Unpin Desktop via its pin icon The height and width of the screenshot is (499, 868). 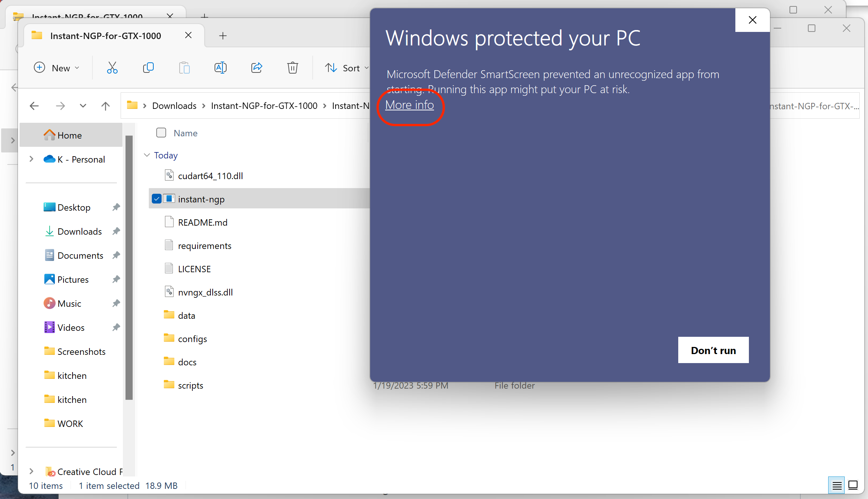click(116, 207)
